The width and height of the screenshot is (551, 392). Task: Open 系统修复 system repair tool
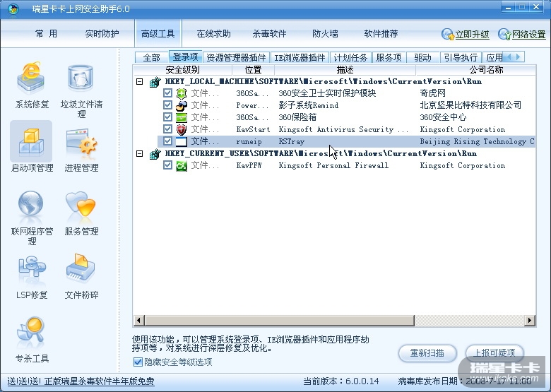[x=31, y=85]
